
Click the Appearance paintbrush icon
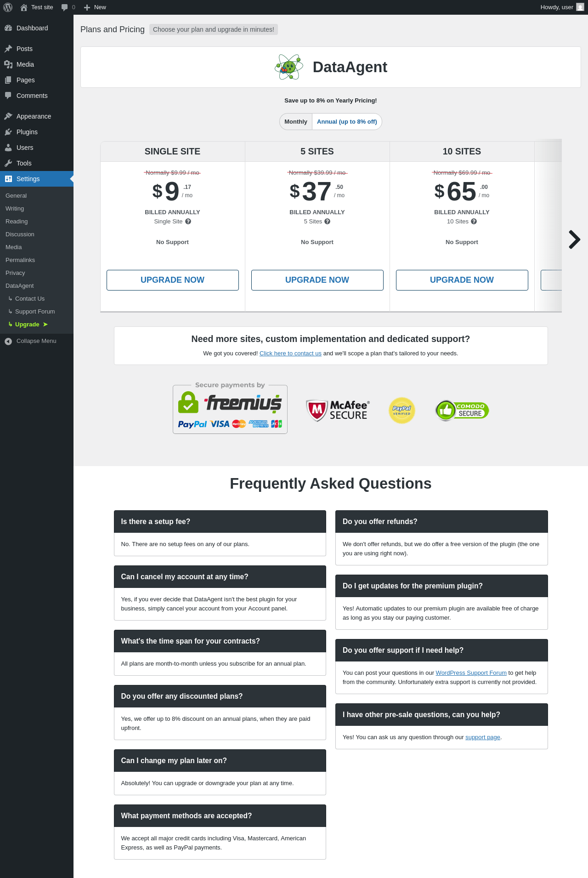8,116
